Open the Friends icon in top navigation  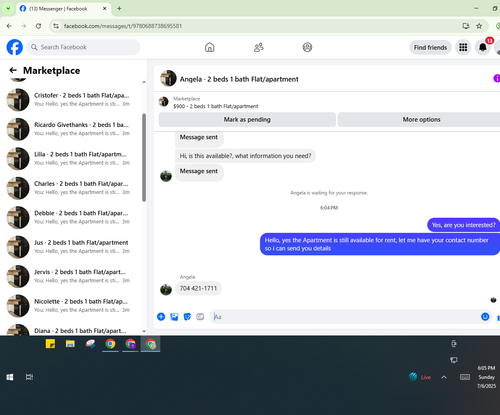(x=259, y=47)
